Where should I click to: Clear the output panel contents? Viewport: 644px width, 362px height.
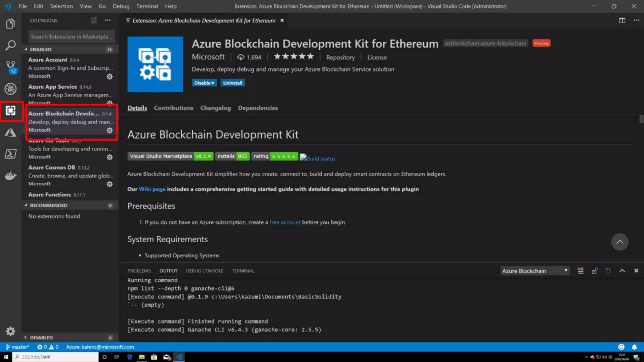[x=580, y=271]
